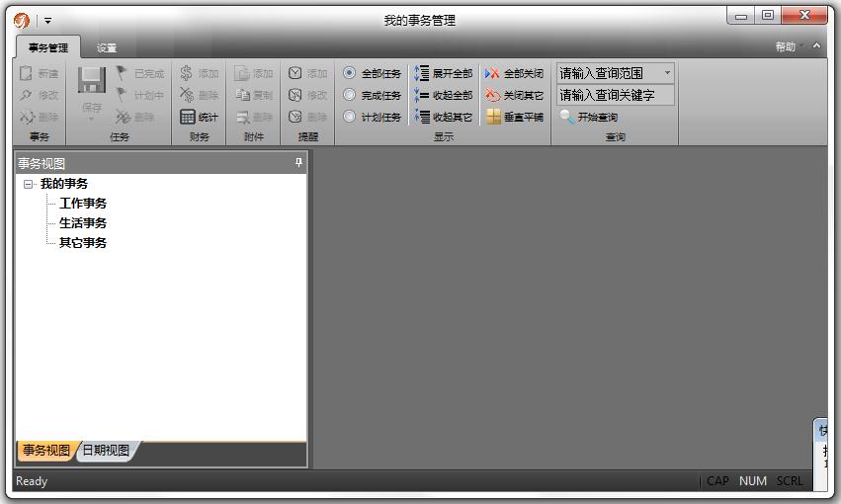Click 收起全部 to collapse all
The image size is (841, 504).
[x=444, y=95]
